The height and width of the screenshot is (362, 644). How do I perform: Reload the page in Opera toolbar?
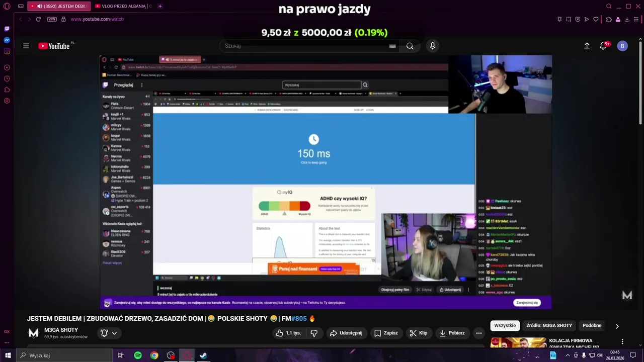(38, 19)
